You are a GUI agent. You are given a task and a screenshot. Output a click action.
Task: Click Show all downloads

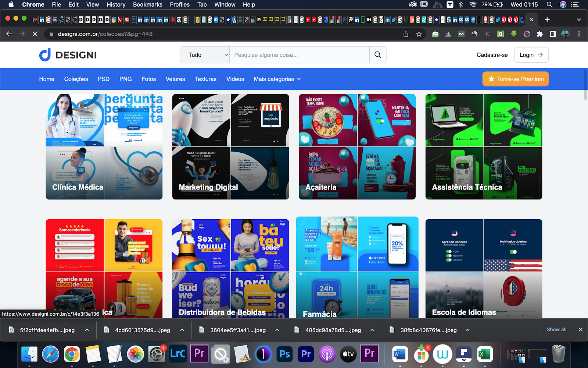556,329
